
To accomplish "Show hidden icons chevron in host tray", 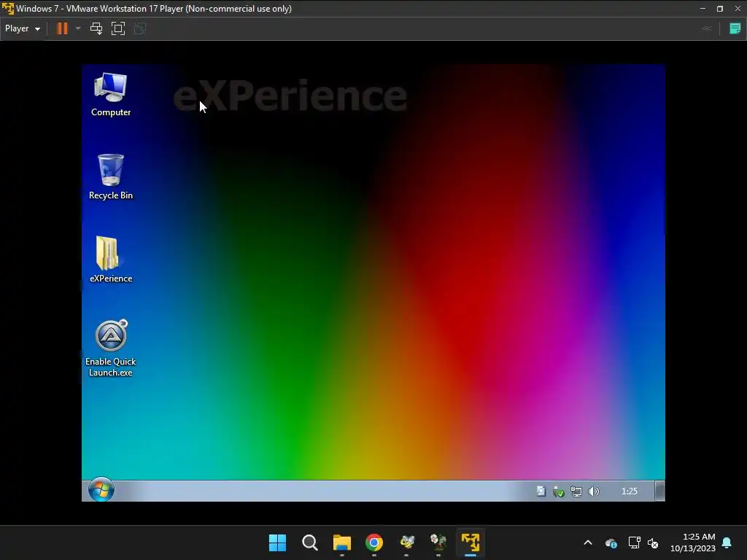I will coord(588,542).
